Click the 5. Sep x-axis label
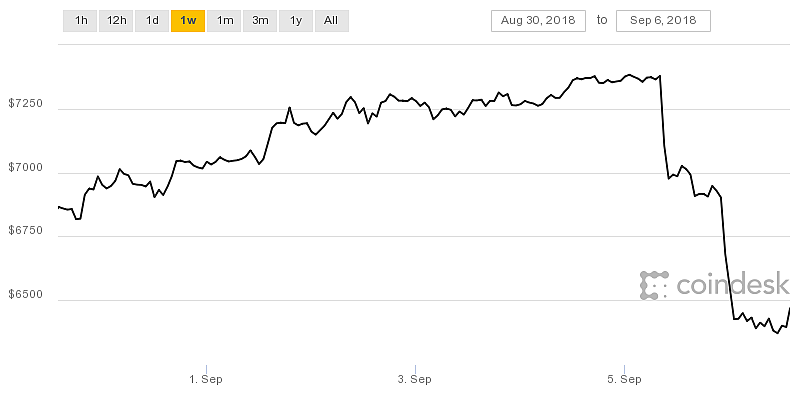The width and height of the screenshot is (800, 400). [624, 379]
